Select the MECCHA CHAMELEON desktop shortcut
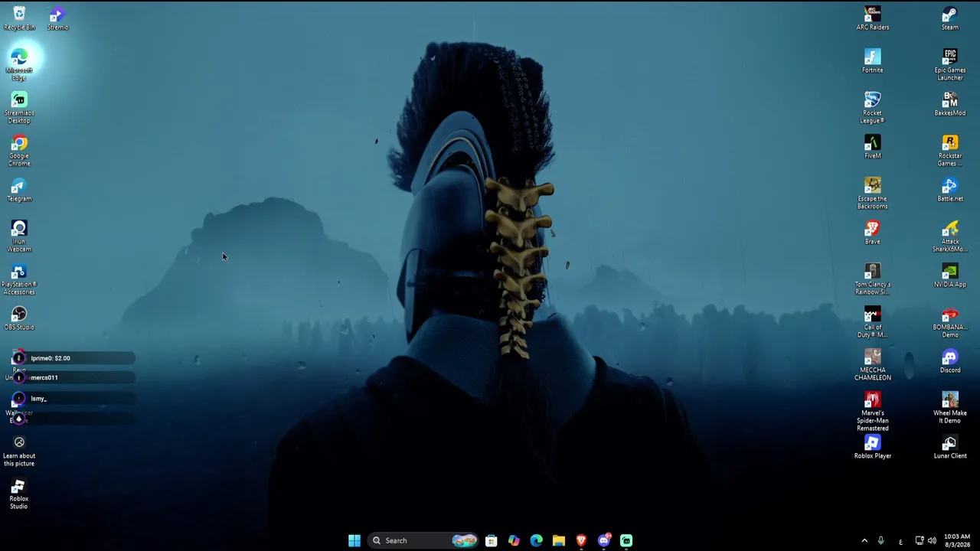This screenshot has width=980, height=551. pos(873,364)
